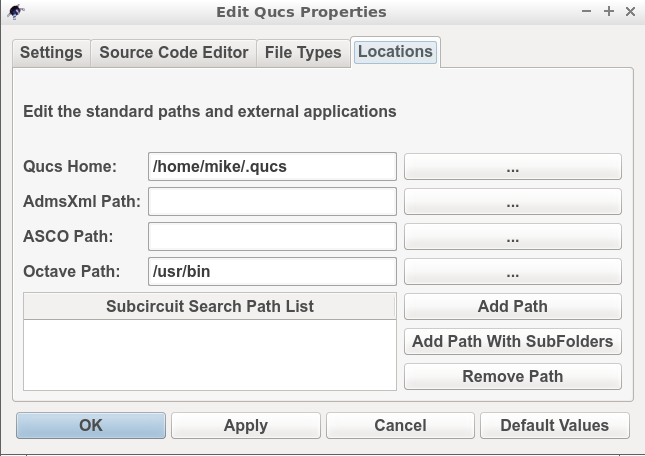The width and height of the screenshot is (645, 456).
Task: Click the Subcircuit Search Path List header
Action: pos(210,306)
